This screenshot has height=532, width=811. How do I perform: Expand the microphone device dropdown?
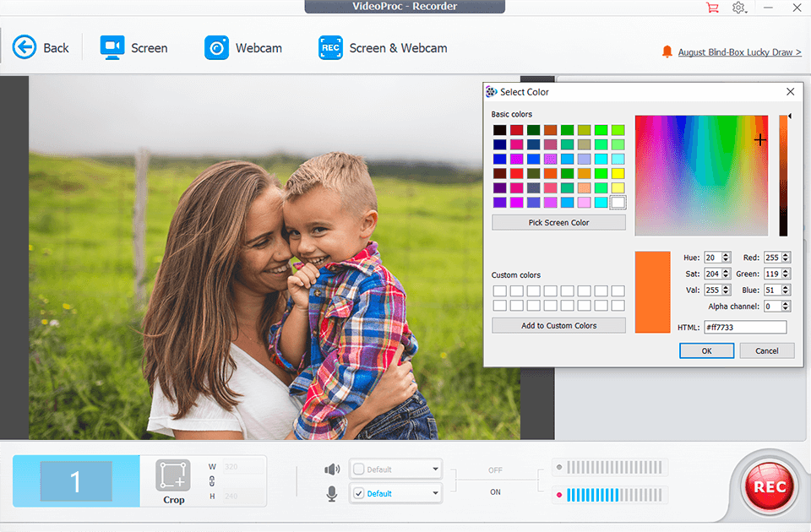pyautogui.click(x=435, y=493)
